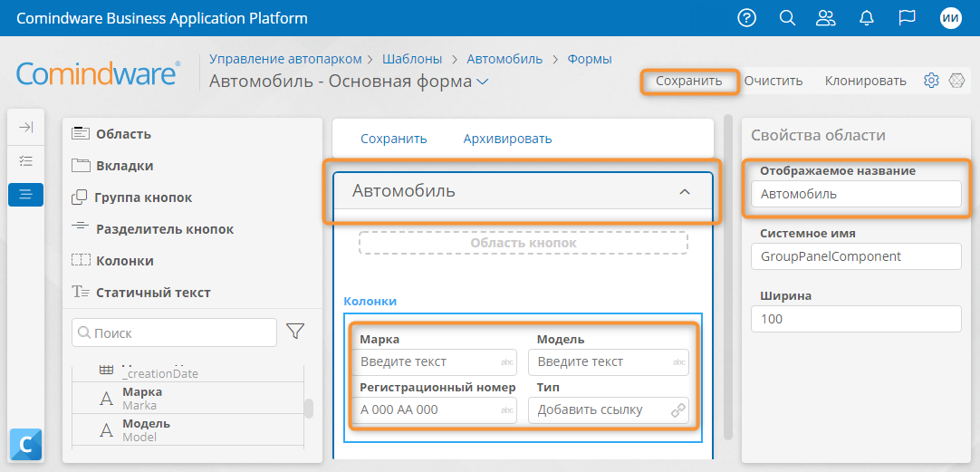Select the highlighted list icon in sidebar
The width and height of the screenshot is (980, 472).
(x=25, y=195)
